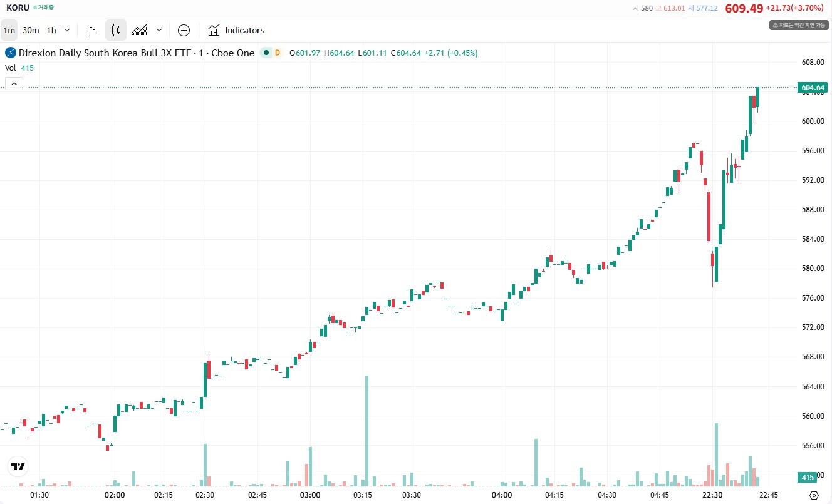Click the TradingView logo on chart
832x504 pixels.
18,466
